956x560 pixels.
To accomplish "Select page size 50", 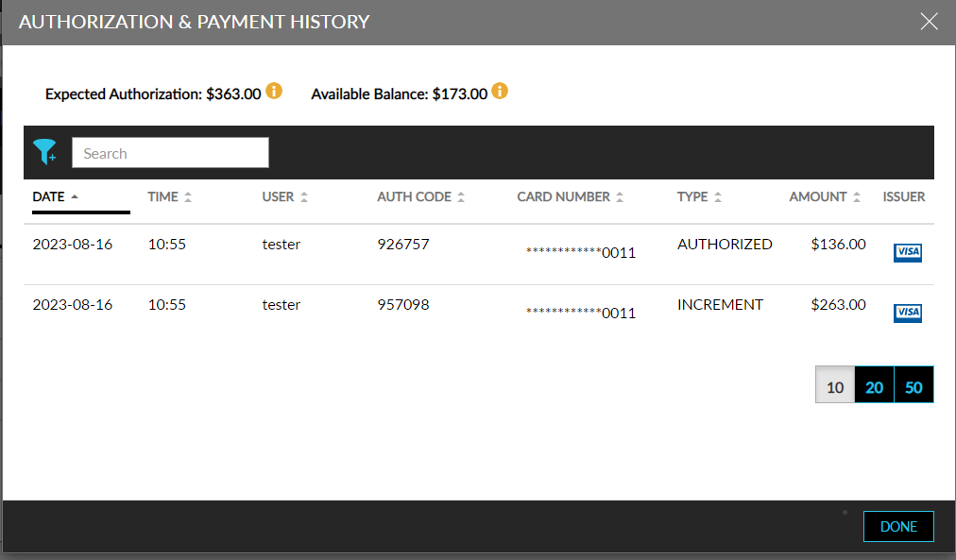I will [x=913, y=385].
